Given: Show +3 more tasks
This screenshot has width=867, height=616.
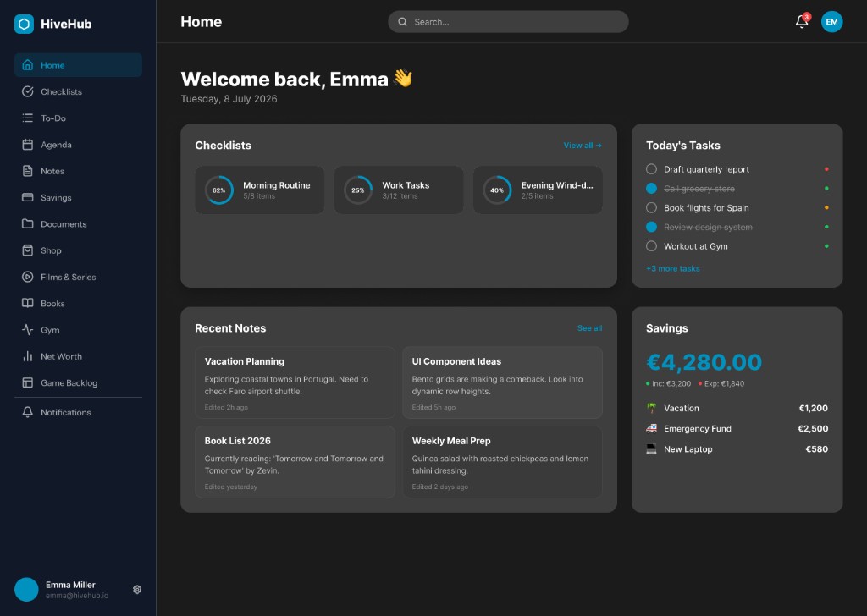Looking at the screenshot, I should [673, 268].
